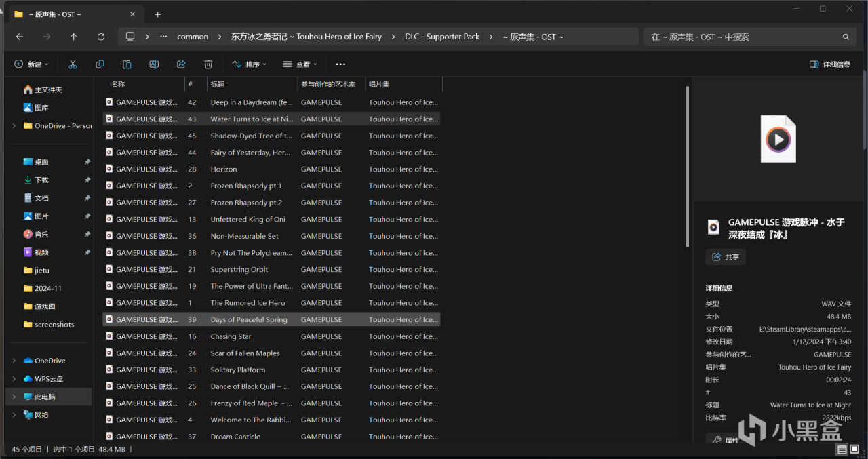Click the 新建 new item button
Image resolution: width=868 pixels, height=459 pixels.
[x=31, y=64]
